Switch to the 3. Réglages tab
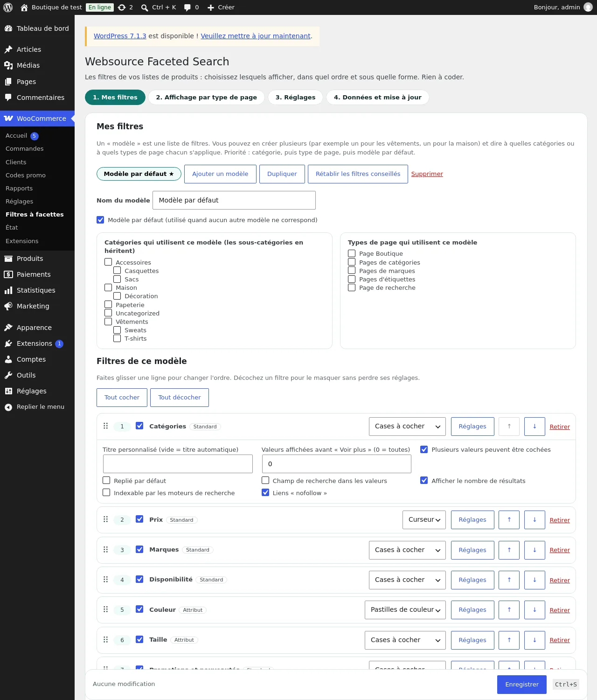 pos(295,98)
